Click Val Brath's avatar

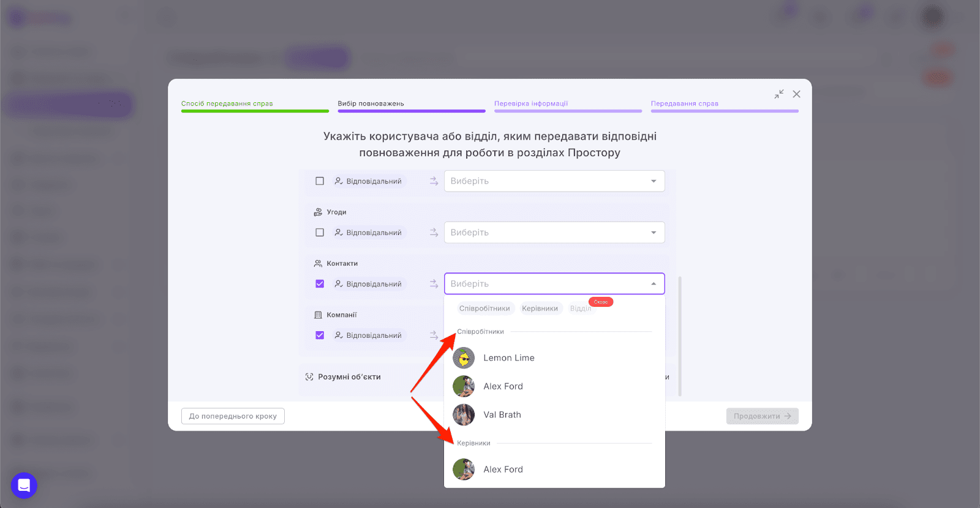pos(464,415)
